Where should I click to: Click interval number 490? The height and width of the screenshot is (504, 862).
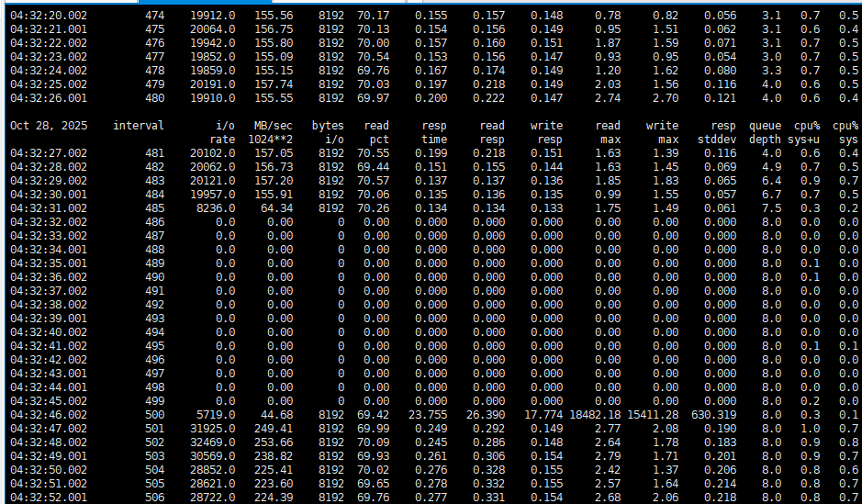[x=155, y=277]
